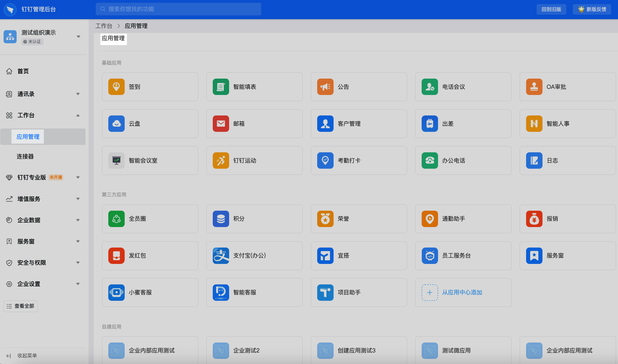Click the 未开通 badge
The width and height of the screenshot is (618, 364).
(x=56, y=177)
